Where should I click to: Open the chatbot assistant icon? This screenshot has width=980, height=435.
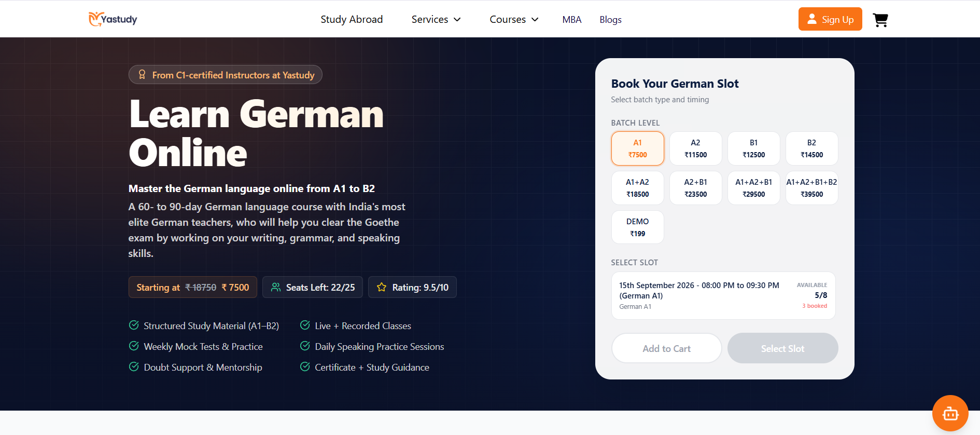click(950, 413)
